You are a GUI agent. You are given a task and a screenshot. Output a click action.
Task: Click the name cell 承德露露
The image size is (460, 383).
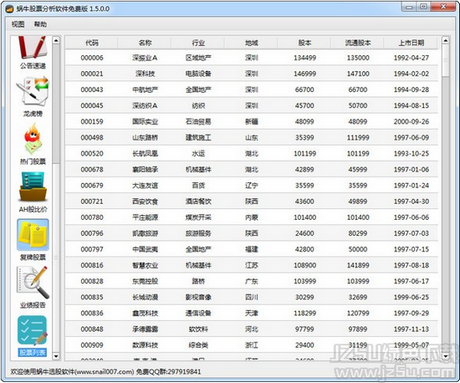click(145, 329)
